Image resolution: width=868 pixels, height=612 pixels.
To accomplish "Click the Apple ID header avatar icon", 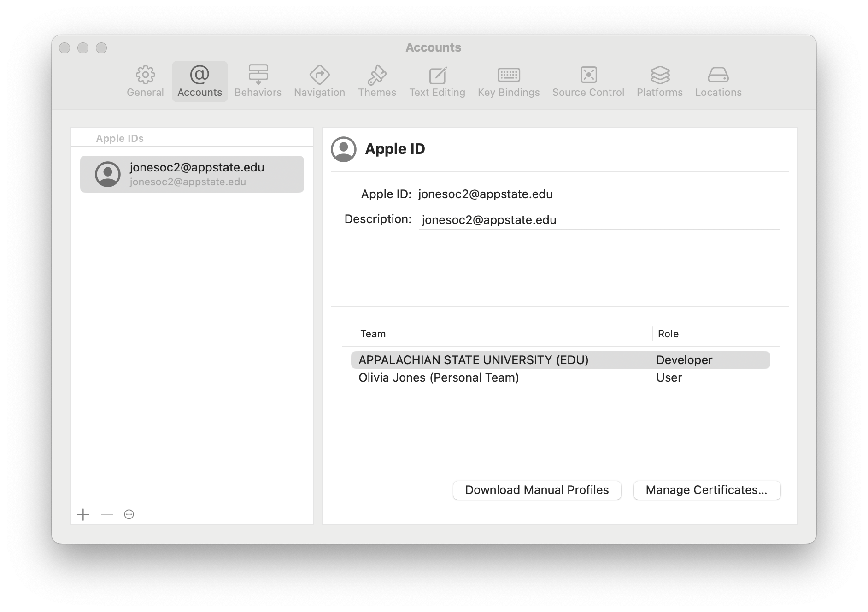I will point(344,149).
